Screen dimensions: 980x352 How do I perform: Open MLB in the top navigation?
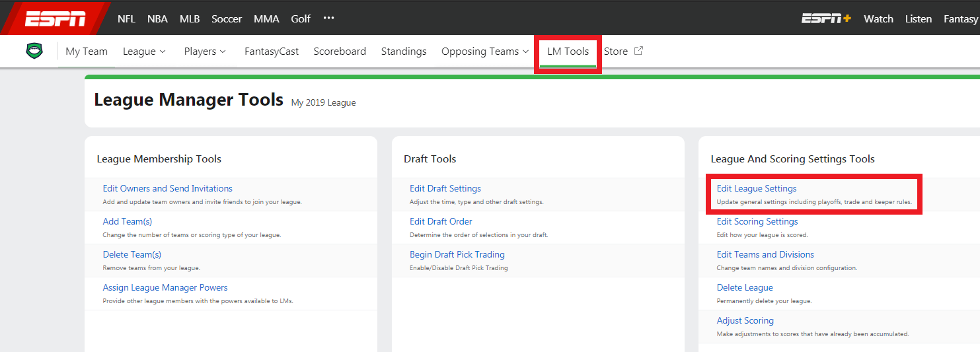(x=190, y=18)
